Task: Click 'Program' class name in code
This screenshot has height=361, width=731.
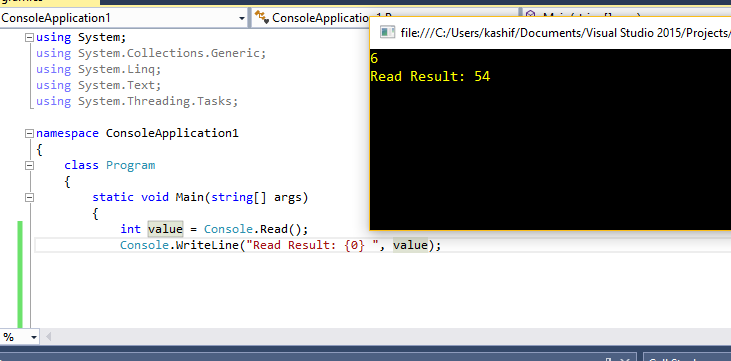Action: (x=131, y=165)
